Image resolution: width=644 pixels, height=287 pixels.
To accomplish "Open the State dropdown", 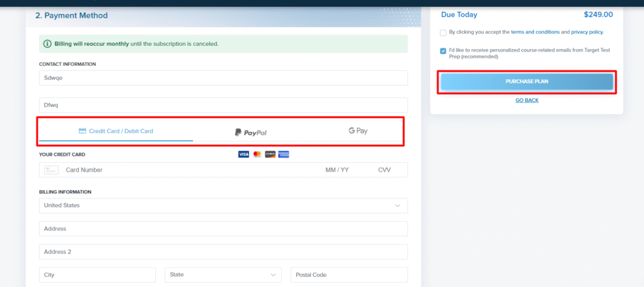I will [x=223, y=274].
